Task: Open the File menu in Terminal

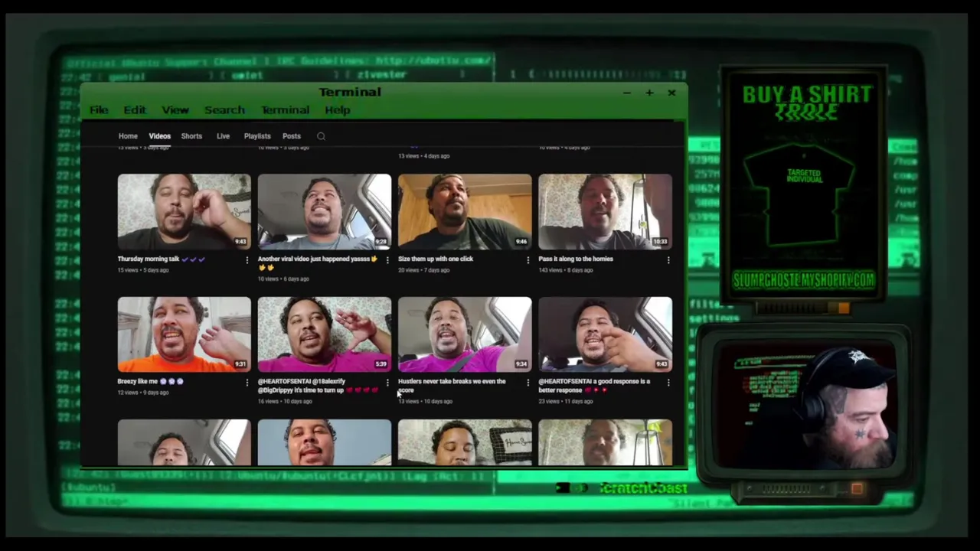Action: click(99, 110)
